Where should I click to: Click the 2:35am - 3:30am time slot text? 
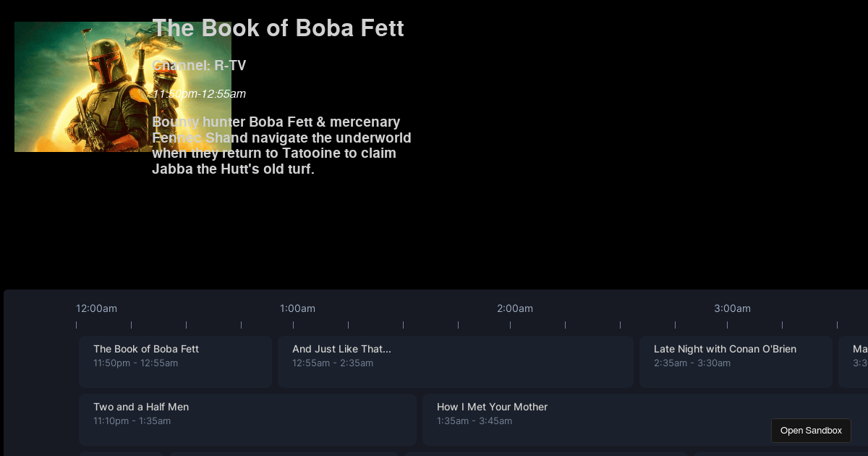692,363
